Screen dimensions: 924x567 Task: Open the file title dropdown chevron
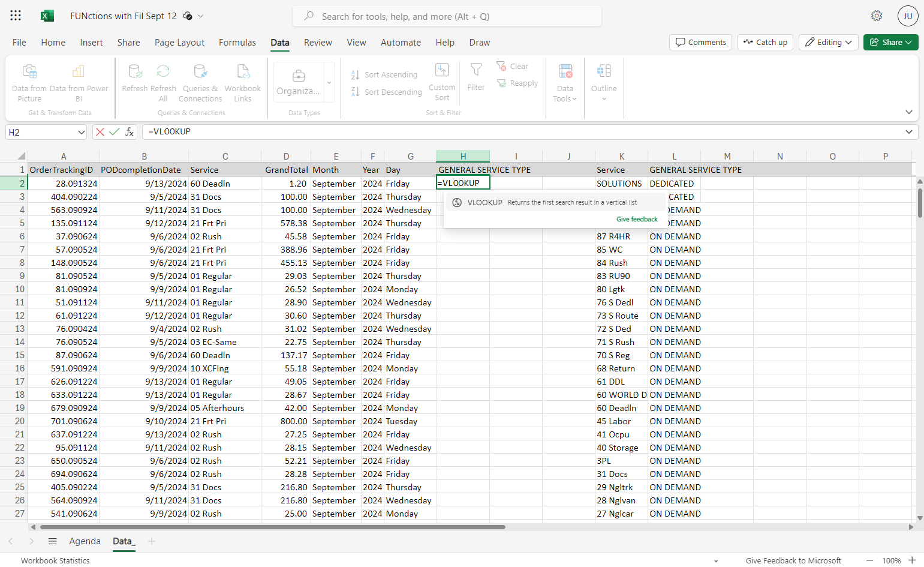[x=201, y=16]
